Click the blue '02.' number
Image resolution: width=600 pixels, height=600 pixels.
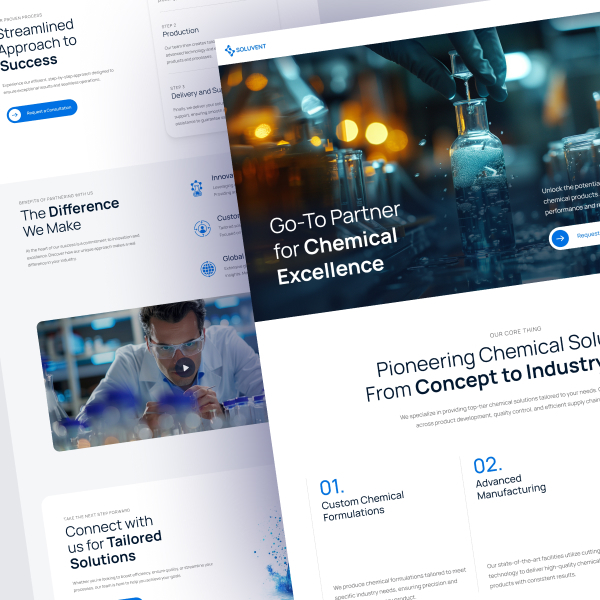[488, 465]
